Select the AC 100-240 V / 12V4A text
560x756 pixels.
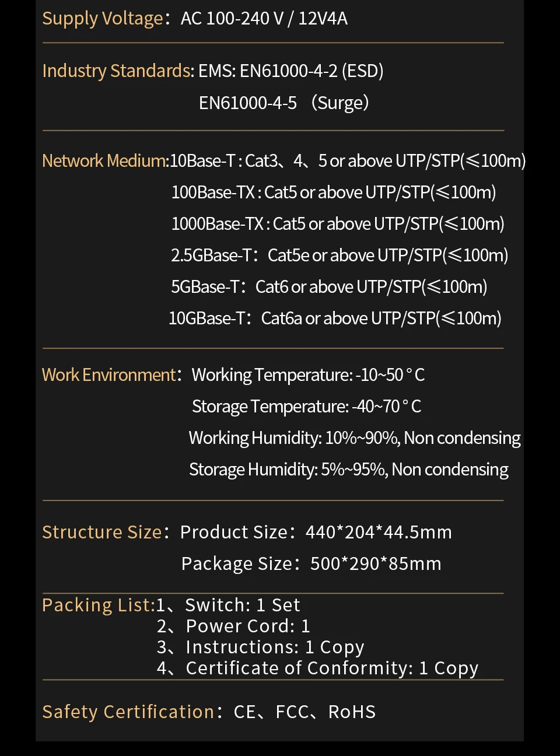tap(264, 19)
